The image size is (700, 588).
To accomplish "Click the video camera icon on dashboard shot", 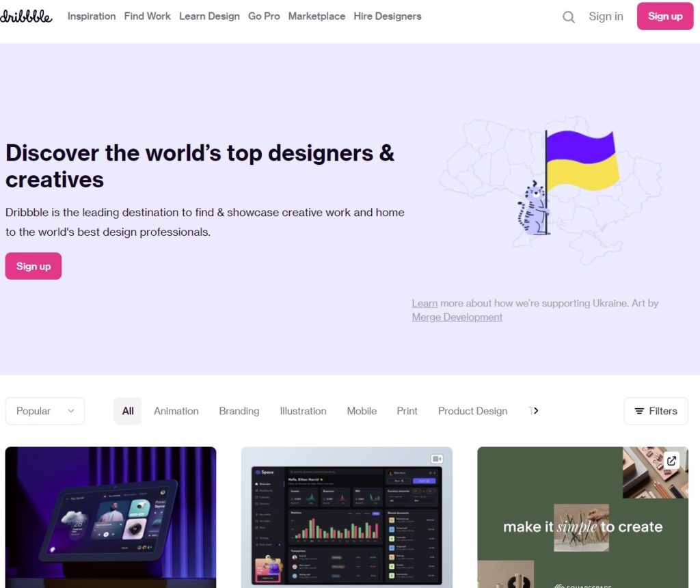I will tap(436, 458).
